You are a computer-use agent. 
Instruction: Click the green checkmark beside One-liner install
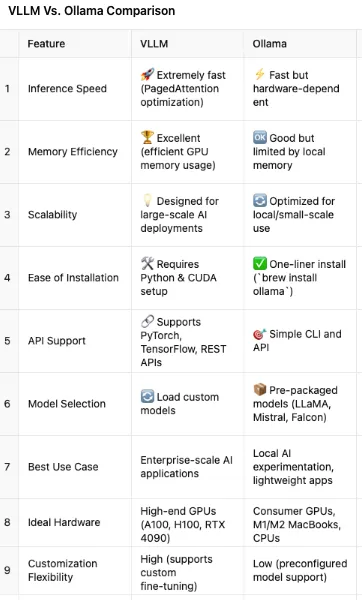[260, 263]
